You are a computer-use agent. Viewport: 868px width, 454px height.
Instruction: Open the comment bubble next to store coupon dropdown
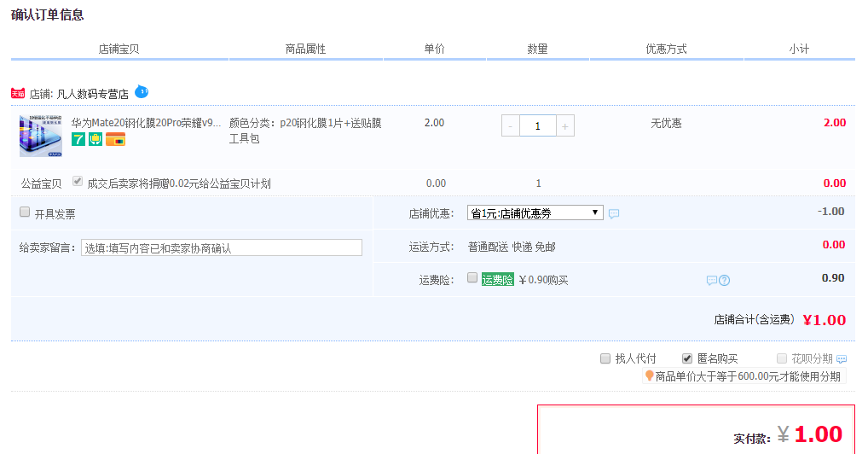614,214
